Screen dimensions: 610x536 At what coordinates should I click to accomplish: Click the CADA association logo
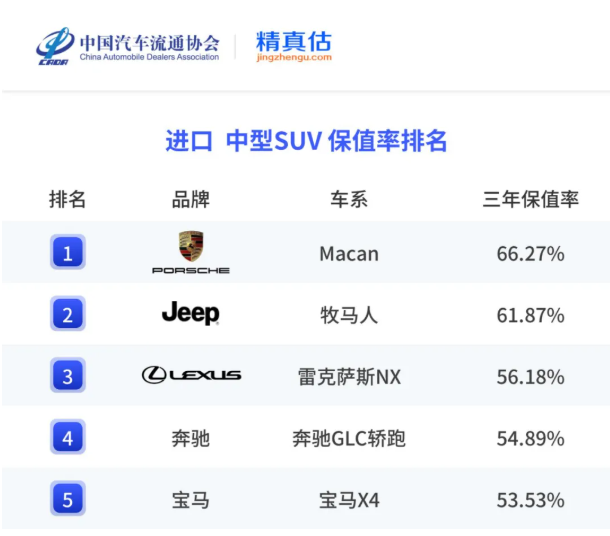tap(53, 46)
